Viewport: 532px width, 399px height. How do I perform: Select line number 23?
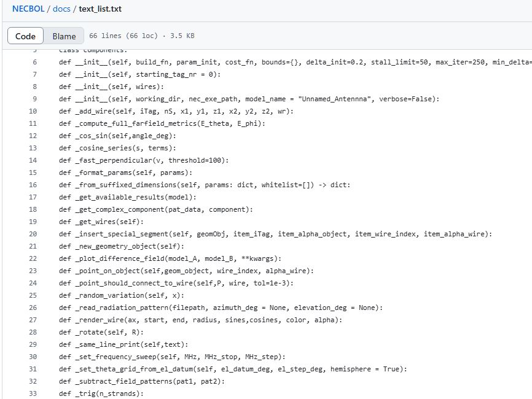click(33, 271)
